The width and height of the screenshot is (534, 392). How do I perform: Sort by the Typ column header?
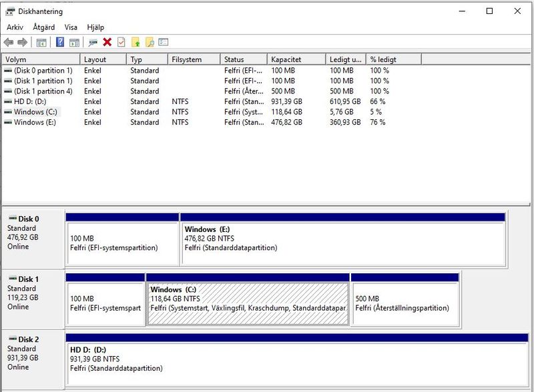click(x=147, y=59)
